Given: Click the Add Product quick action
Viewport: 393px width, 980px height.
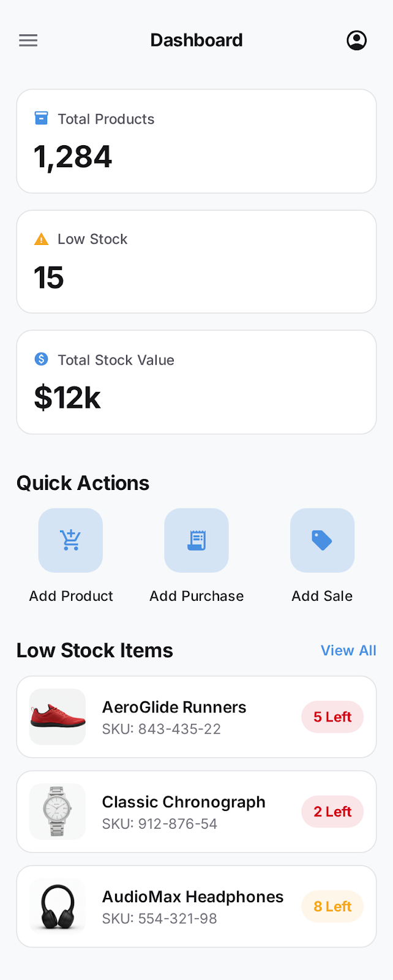Looking at the screenshot, I should point(70,554).
